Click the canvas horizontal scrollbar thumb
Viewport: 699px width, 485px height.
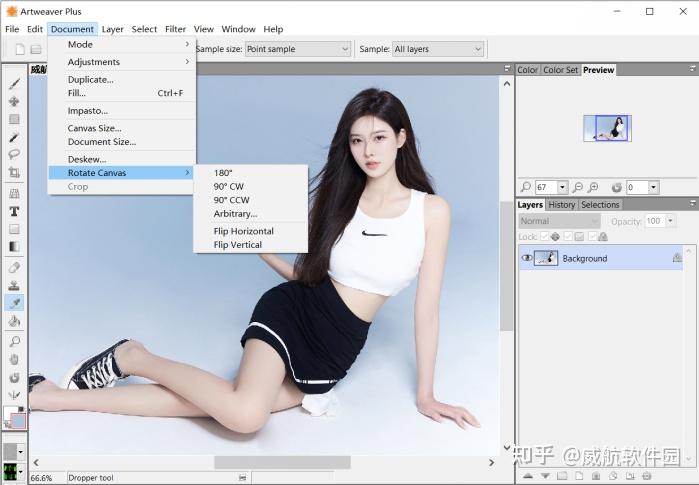point(282,462)
